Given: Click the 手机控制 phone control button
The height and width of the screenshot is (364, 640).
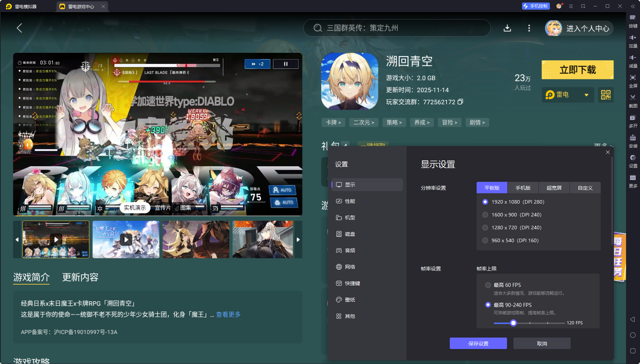Looking at the screenshot, I should 535,6.
